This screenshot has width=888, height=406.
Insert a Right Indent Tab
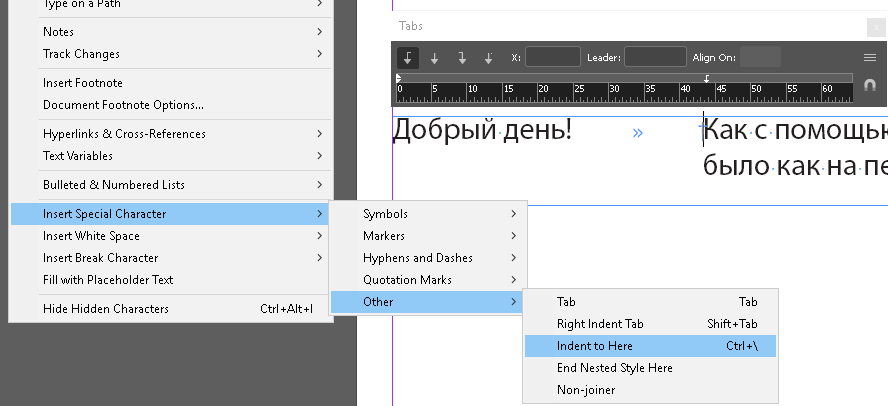(x=650, y=324)
